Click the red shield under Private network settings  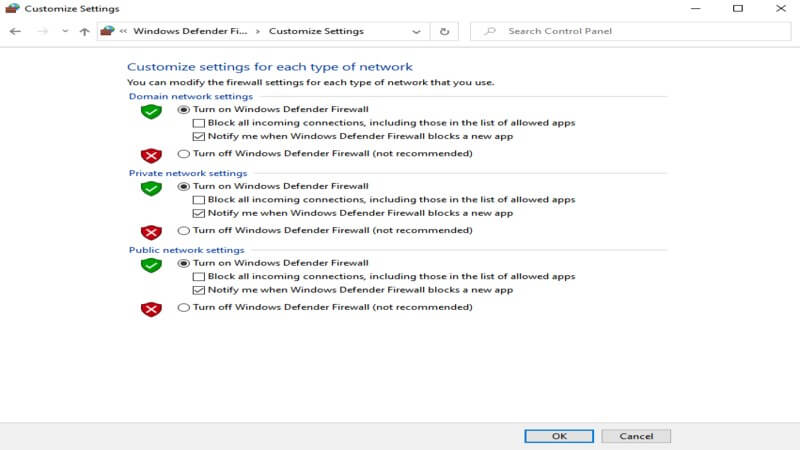coord(151,232)
